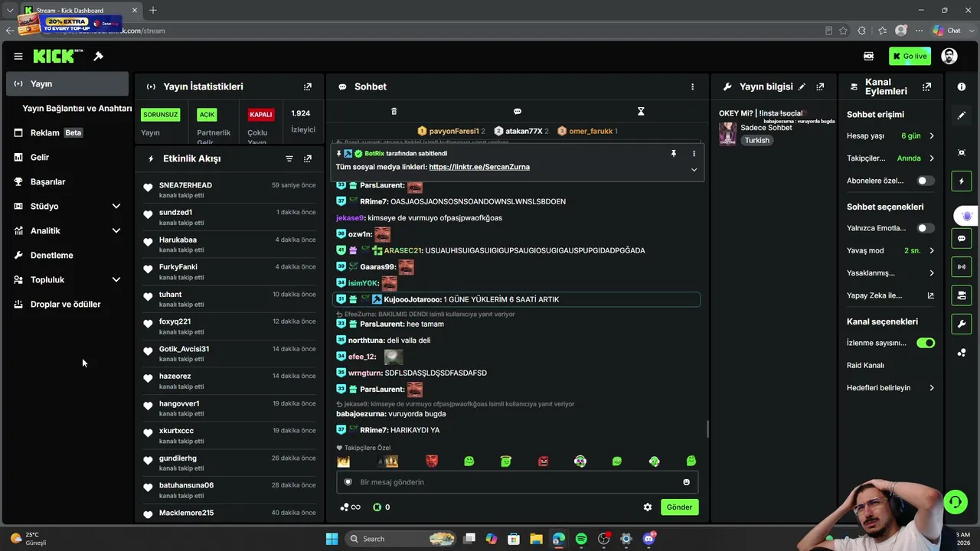The width and height of the screenshot is (980, 551).
Task: Pop out the Yayın İstatistikleri panel
Action: [308, 86]
